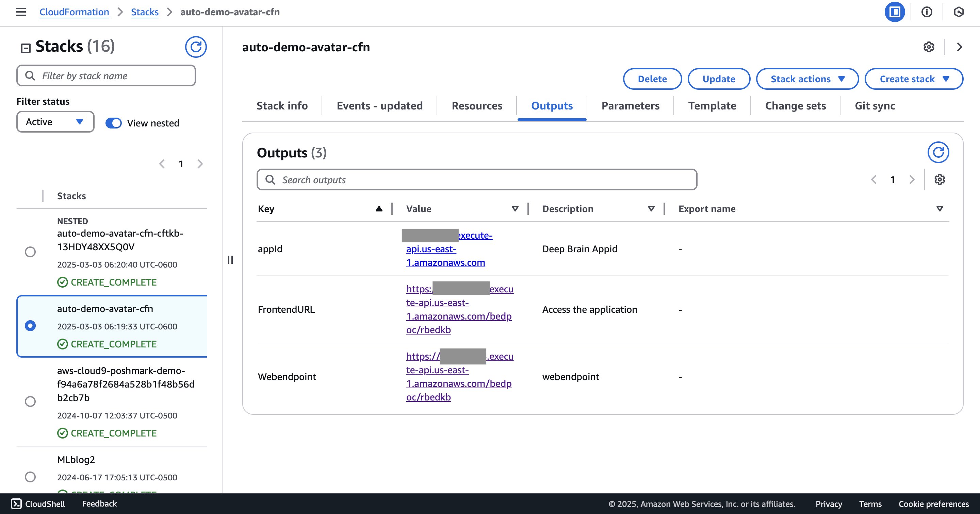980x514 pixels.
Task: Select auto-demo-avatar-cfn stack radio button
Action: tap(30, 326)
